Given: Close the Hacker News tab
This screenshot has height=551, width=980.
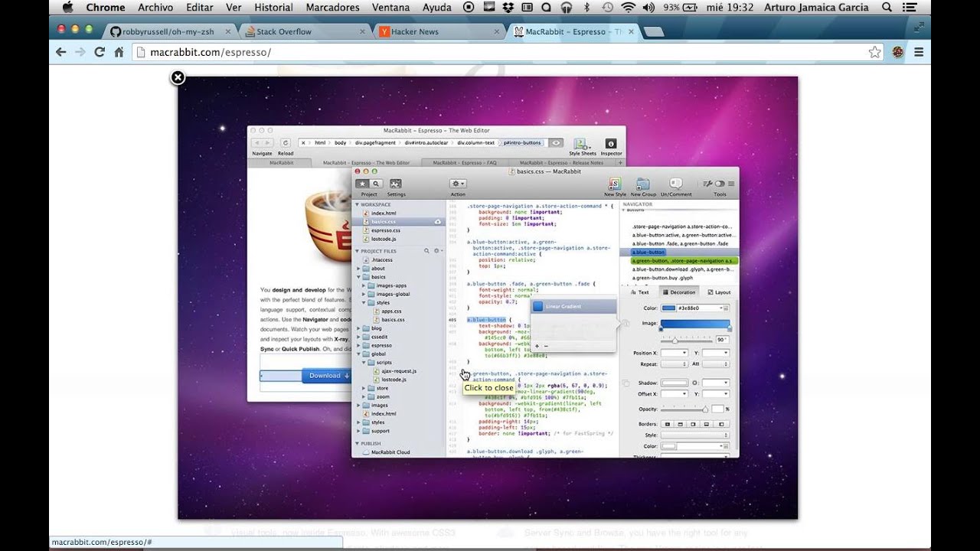Looking at the screenshot, I should 496,31.
